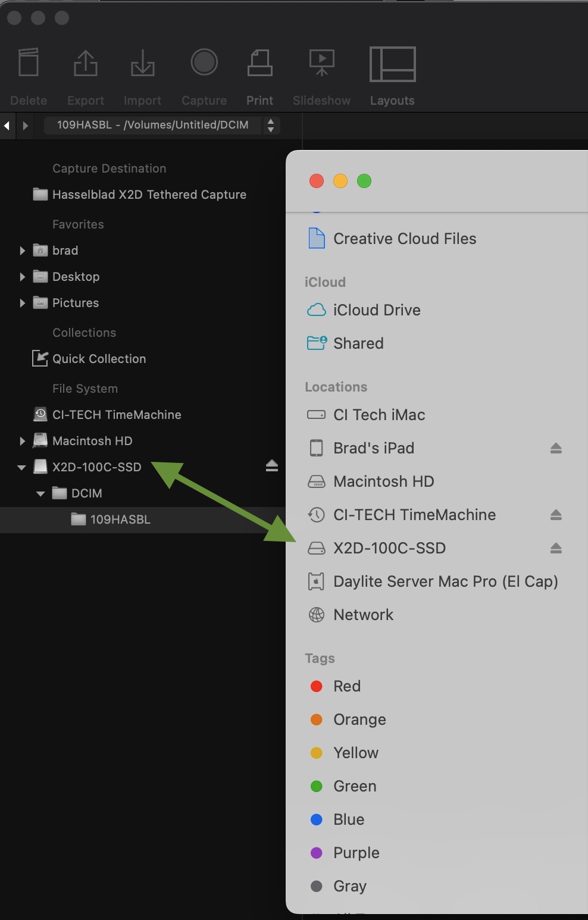Select Macintosh HD in the browser tree
588x920 pixels.
click(92, 441)
